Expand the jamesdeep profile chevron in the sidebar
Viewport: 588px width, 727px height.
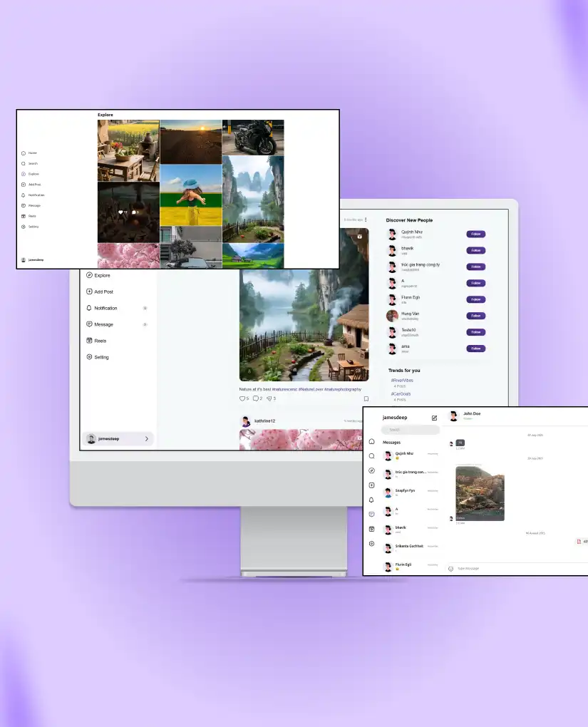coord(147,439)
